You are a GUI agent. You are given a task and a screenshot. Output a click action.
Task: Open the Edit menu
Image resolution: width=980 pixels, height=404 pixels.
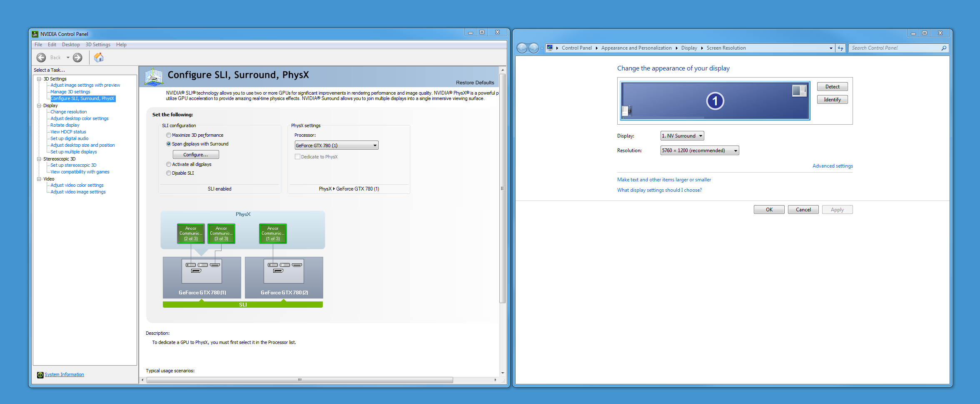(52, 45)
